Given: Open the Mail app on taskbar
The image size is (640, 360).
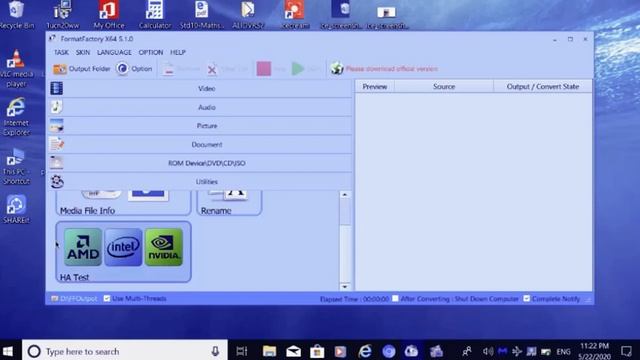Looking at the screenshot, I should (293, 351).
